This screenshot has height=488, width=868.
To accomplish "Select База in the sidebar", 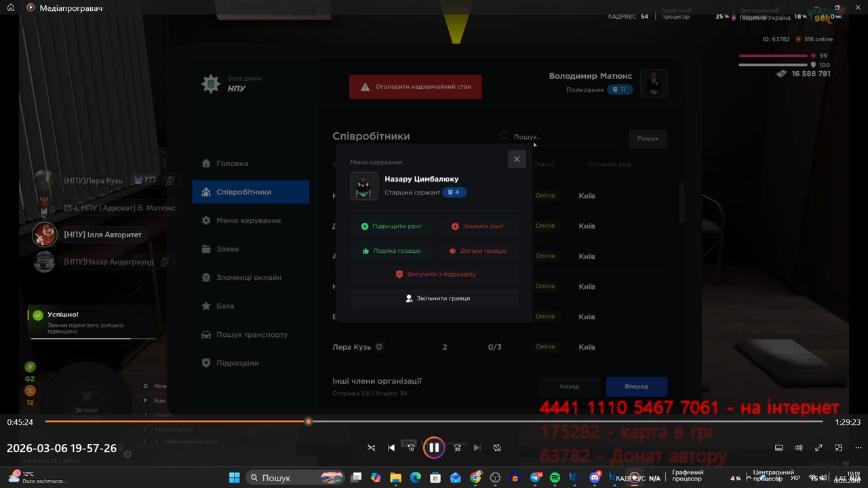I will (250, 306).
